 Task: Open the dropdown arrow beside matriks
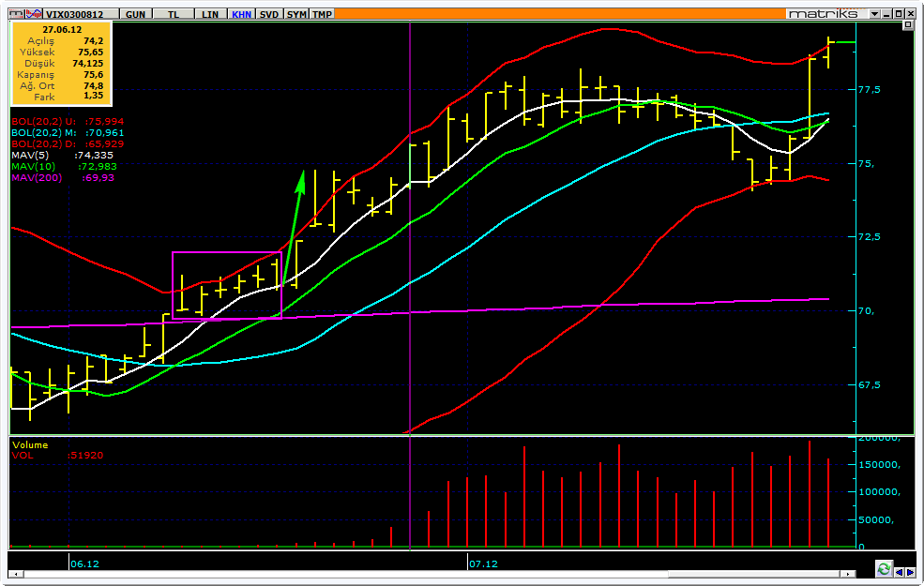(x=874, y=13)
